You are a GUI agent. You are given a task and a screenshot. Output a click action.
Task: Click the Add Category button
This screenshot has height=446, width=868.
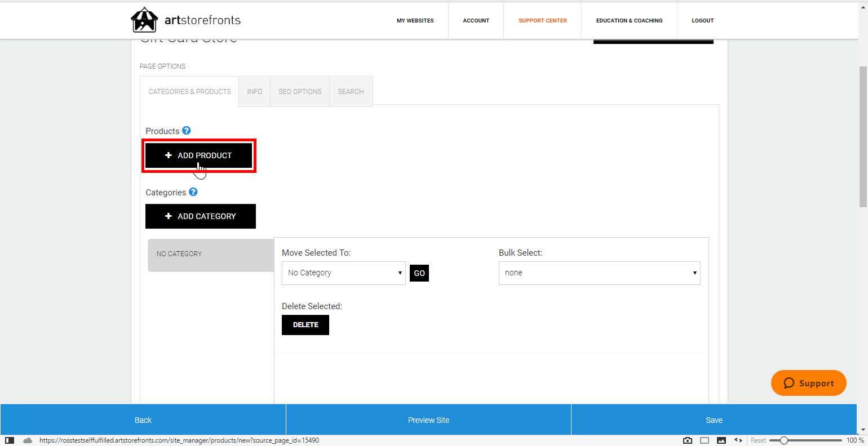point(201,216)
